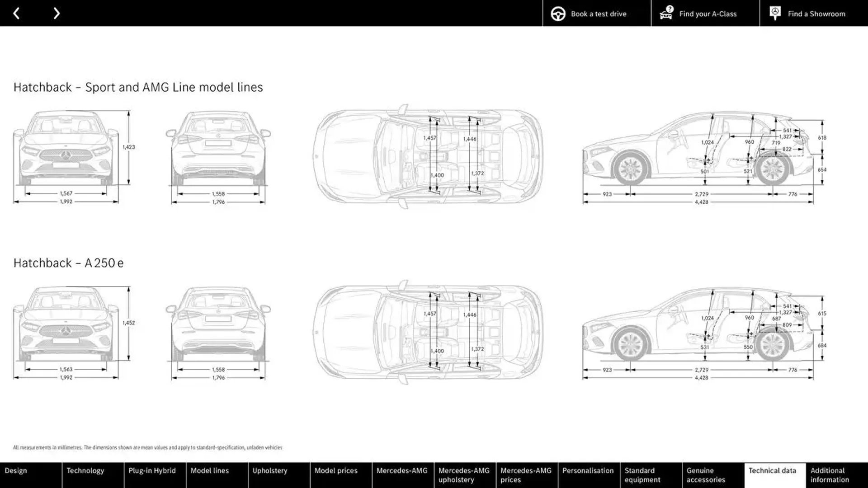Open the Mercedes-AMG upholstery tab
This screenshot has height=488, width=868.
click(x=465, y=475)
